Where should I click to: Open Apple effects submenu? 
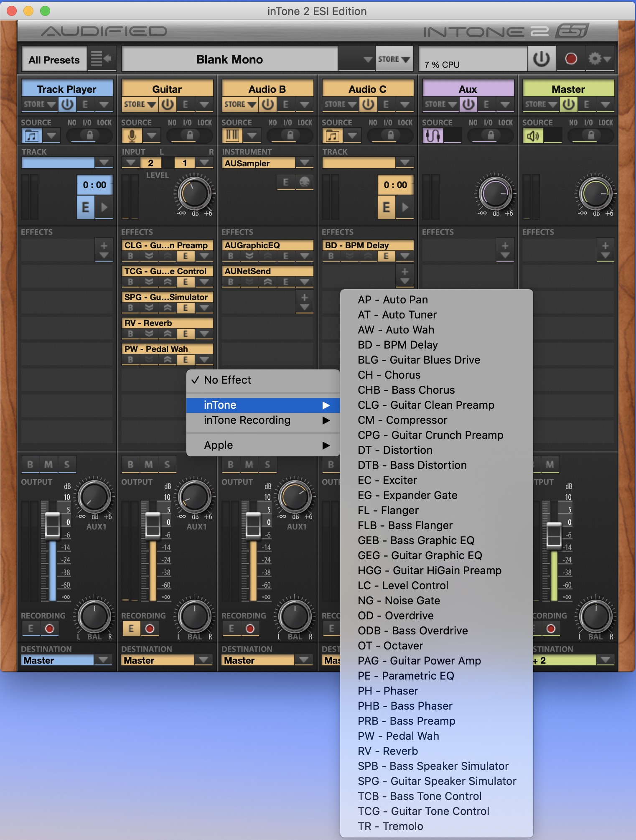pyautogui.click(x=263, y=445)
